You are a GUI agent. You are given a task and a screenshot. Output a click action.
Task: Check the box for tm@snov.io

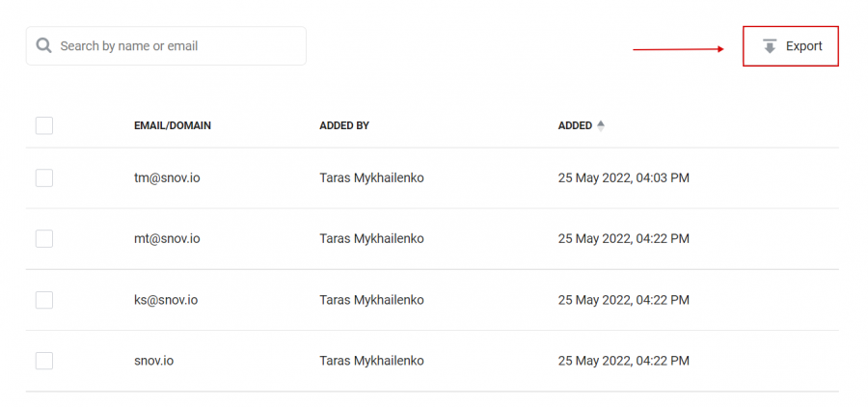click(44, 178)
